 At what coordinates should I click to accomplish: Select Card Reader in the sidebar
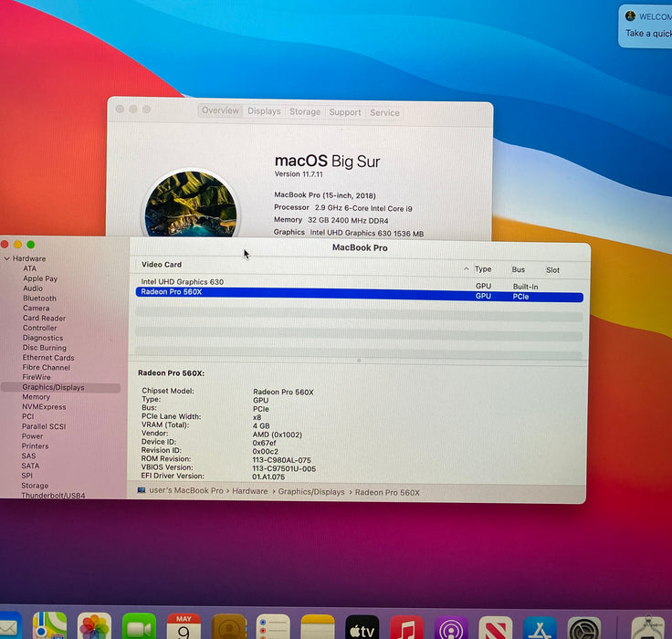[x=44, y=318]
